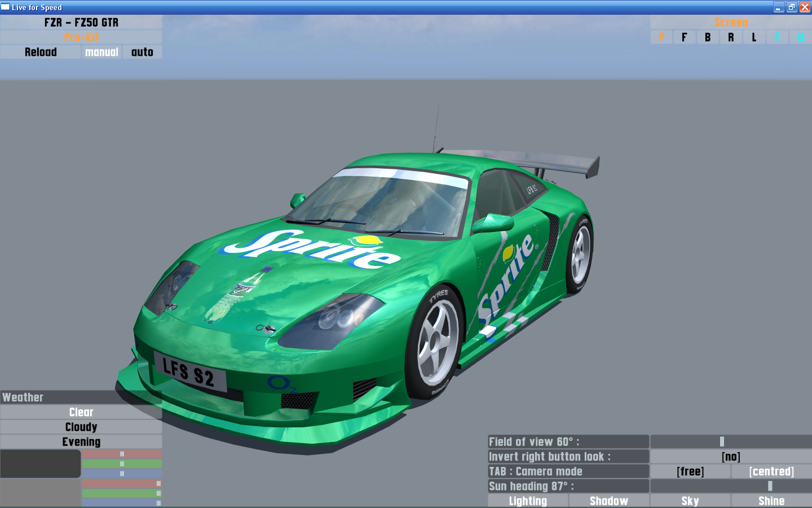Viewport: 812px width, 508px height.
Task: Click the orange Screen button
Action: pyautogui.click(x=731, y=23)
